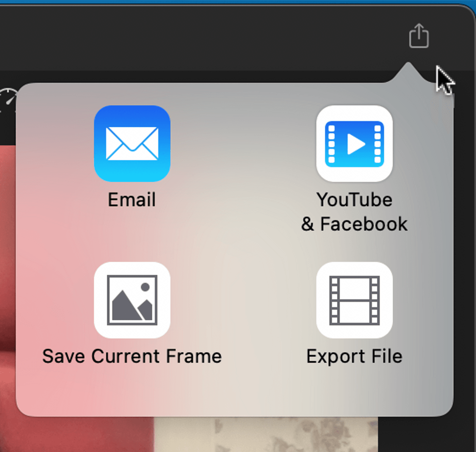This screenshot has width=476, height=452.
Task: Click the "Save Current Frame" label
Action: click(132, 356)
